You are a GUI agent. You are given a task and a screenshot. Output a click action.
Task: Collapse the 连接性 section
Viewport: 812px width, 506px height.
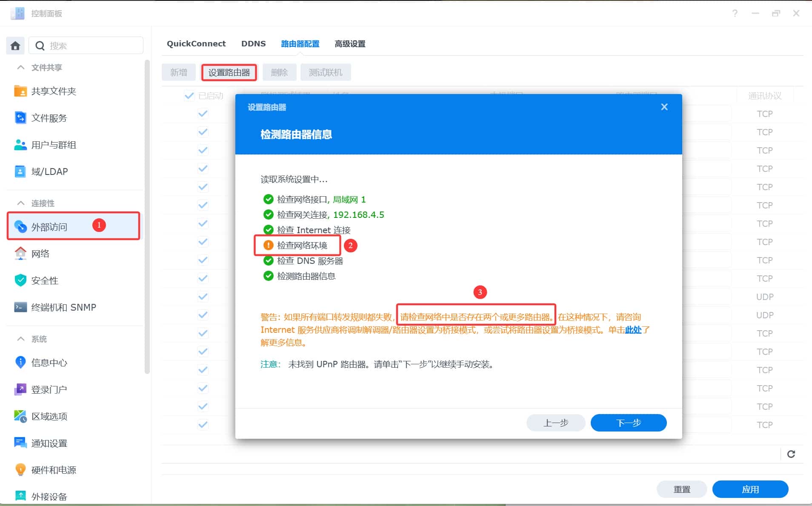(x=20, y=203)
